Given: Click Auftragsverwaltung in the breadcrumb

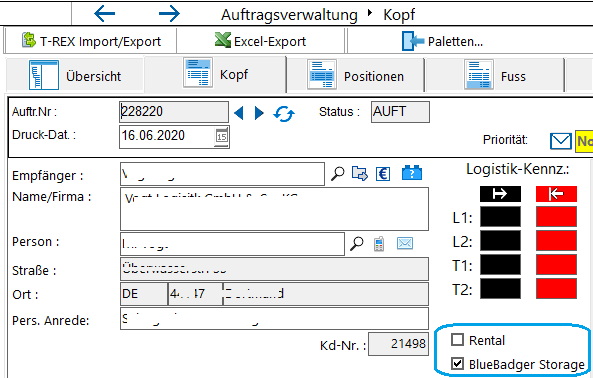Looking at the screenshot, I should 289,15.
